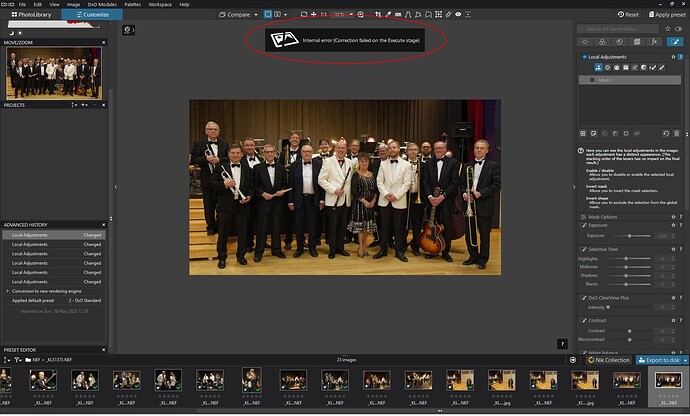The height and width of the screenshot is (416, 690).
Task: Click the Reset button
Action: (x=627, y=15)
